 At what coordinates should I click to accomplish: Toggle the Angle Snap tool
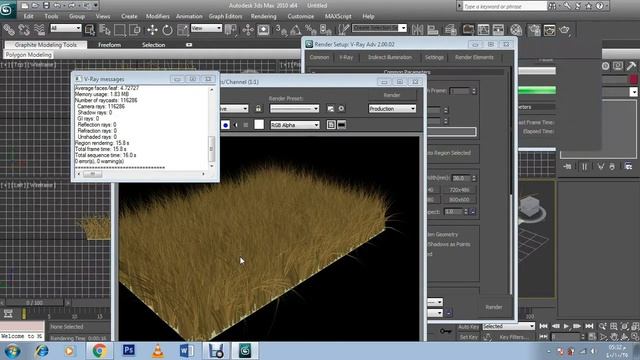pyautogui.click(x=296, y=30)
